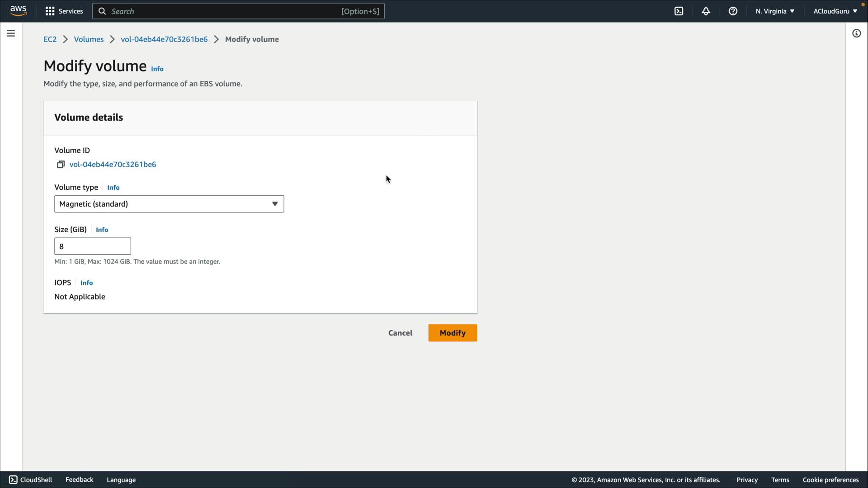
Task: Expand the Volume type dropdown
Action: coord(169,204)
